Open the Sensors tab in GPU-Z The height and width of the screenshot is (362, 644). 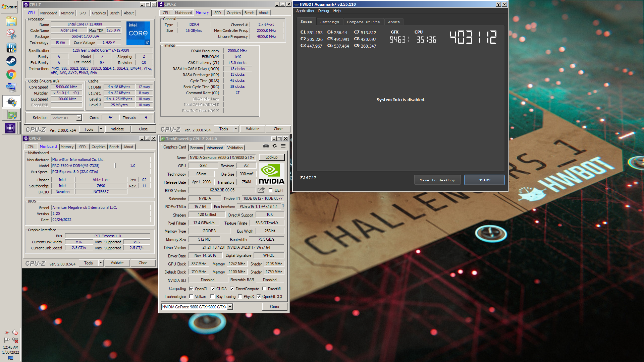coord(196,148)
